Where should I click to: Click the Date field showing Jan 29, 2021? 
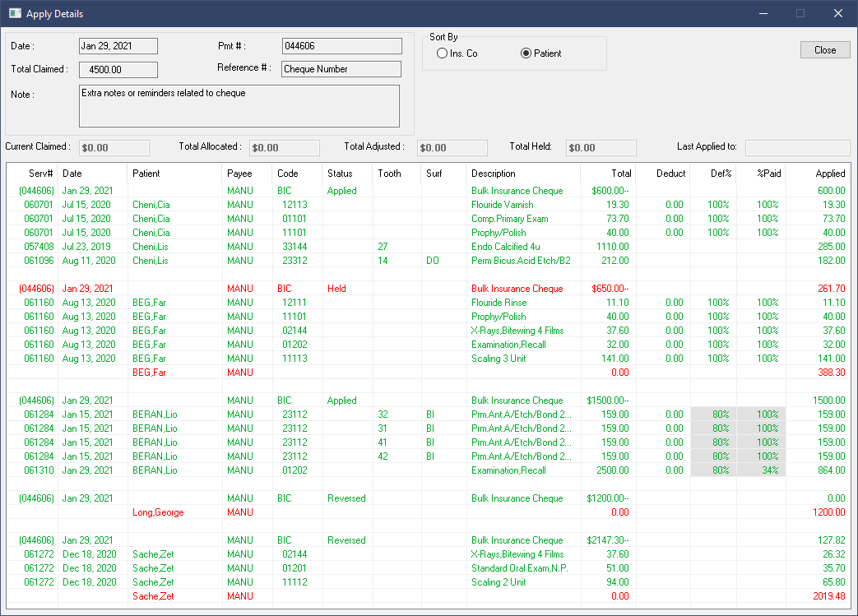point(118,46)
